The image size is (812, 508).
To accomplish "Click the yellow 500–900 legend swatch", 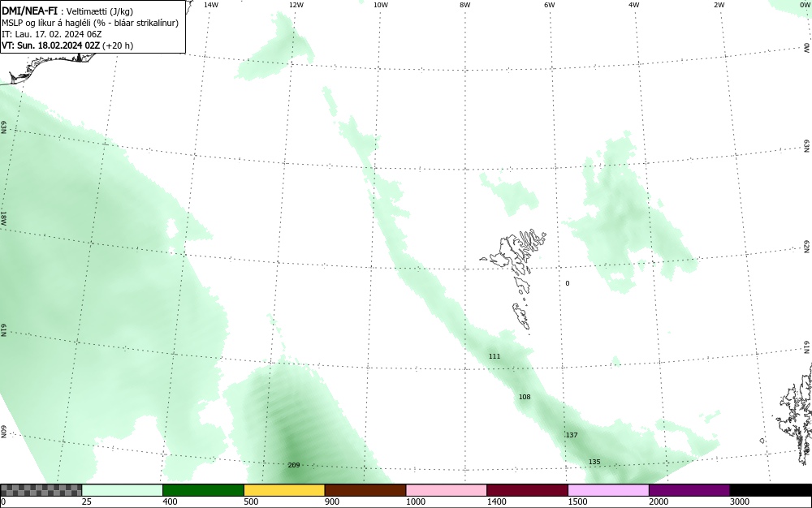I will [x=284, y=490].
